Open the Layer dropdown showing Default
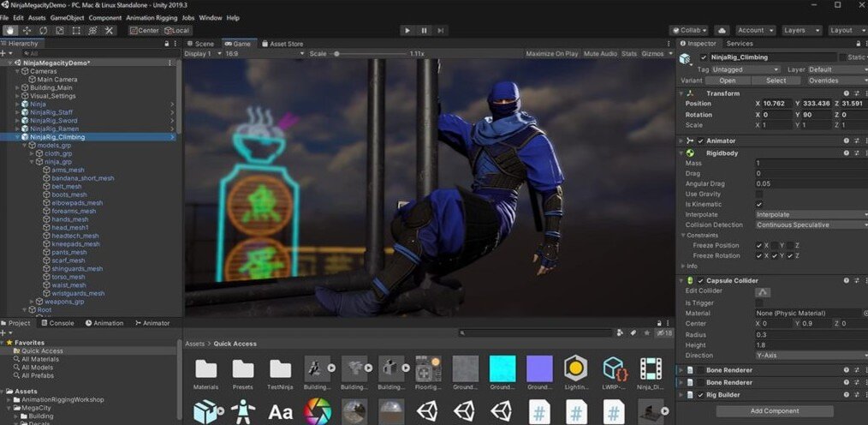Screen dimensions: 868x425 pos(837,69)
